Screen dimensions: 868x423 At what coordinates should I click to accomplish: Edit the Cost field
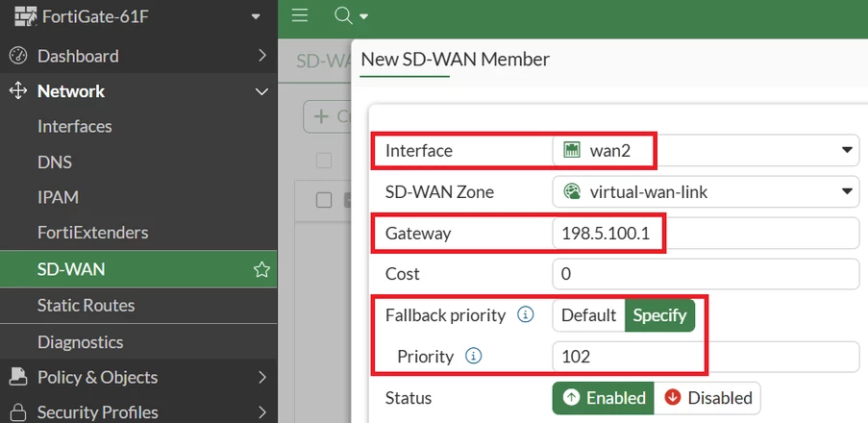pyautogui.click(x=706, y=274)
